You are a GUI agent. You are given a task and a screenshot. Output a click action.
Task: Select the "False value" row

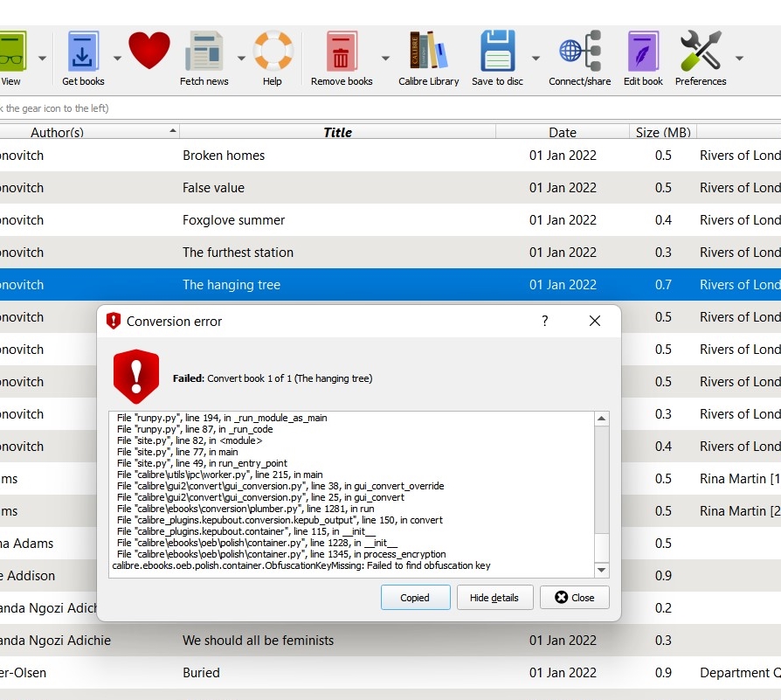(390, 188)
